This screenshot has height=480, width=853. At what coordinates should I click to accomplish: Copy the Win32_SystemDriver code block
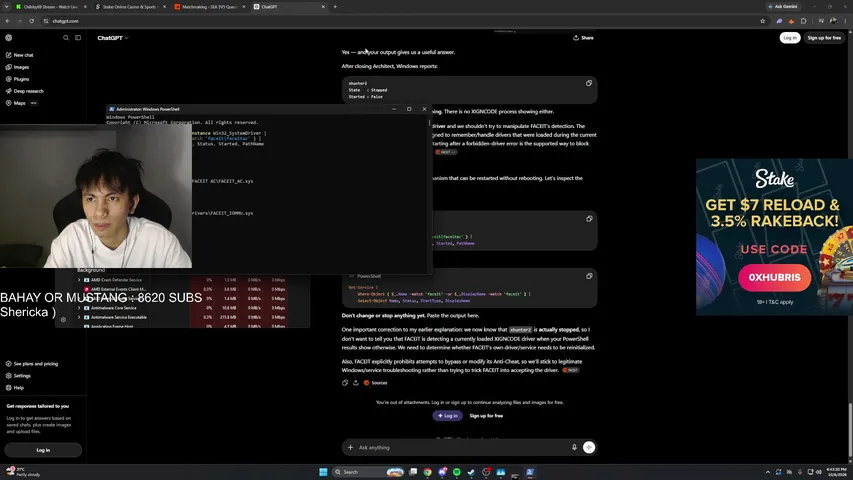589,219
